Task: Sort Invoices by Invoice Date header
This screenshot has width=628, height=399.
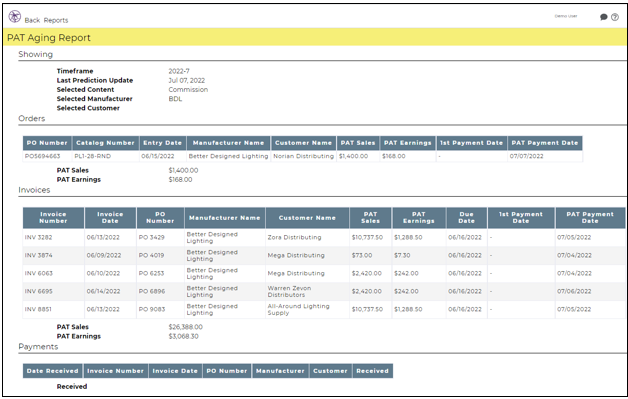Action: tap(110, 218)
